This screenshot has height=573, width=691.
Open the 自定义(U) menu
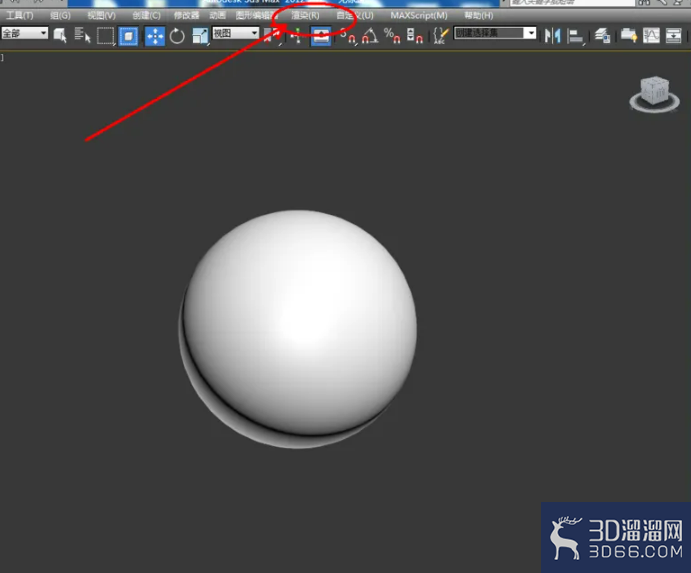point(355,16)
